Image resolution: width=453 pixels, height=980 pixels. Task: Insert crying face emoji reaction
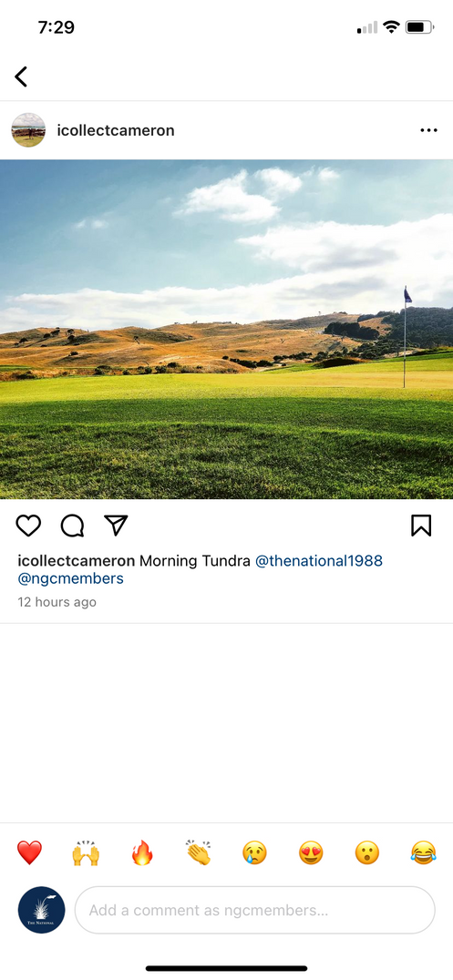click(x=254, y=852)
